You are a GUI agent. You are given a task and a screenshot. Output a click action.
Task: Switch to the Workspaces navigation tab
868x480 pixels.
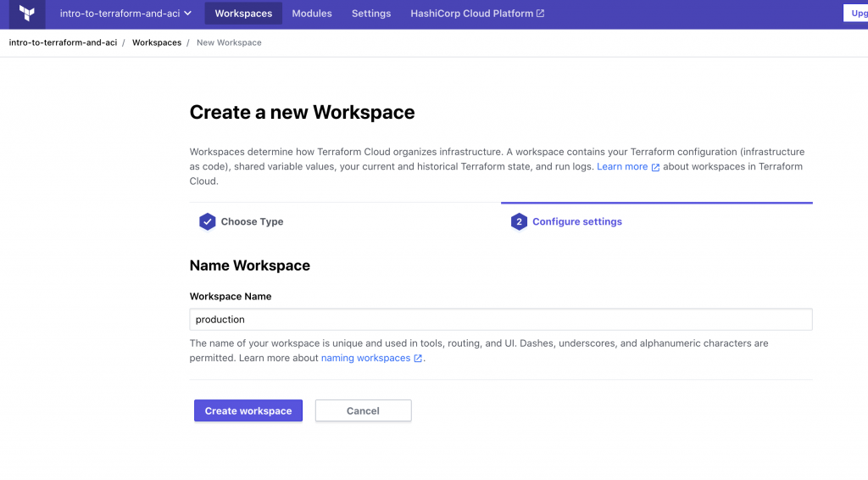[243, 14]
